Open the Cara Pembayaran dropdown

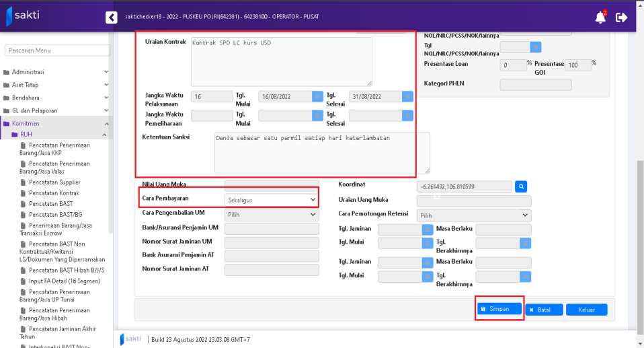(x=271, y=200)
